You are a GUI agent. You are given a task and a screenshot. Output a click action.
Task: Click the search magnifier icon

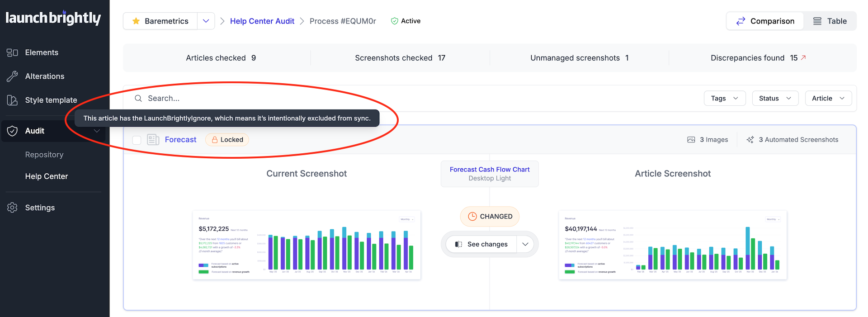tap(138, 98)
